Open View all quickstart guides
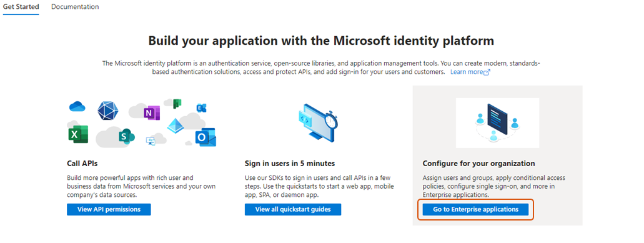This screenshot has height=243, width=644. [293, 209]
